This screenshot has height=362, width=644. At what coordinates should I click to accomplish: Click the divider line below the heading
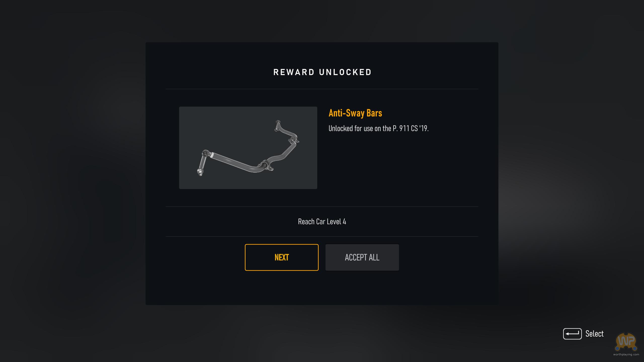pos(322,89)
